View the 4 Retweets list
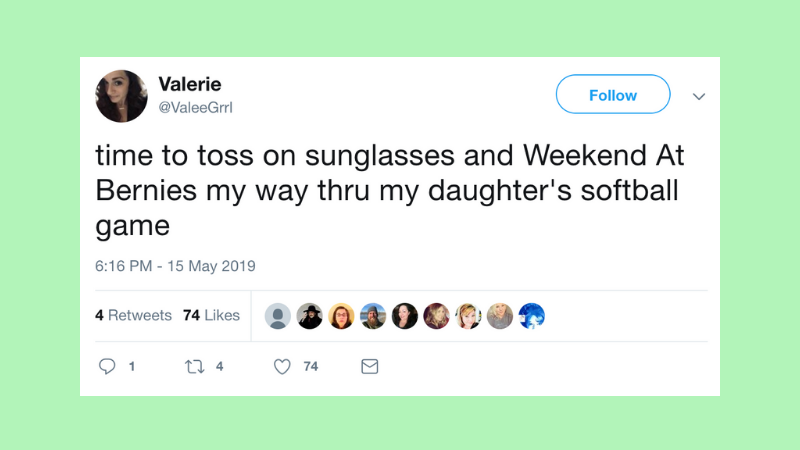 133,315
